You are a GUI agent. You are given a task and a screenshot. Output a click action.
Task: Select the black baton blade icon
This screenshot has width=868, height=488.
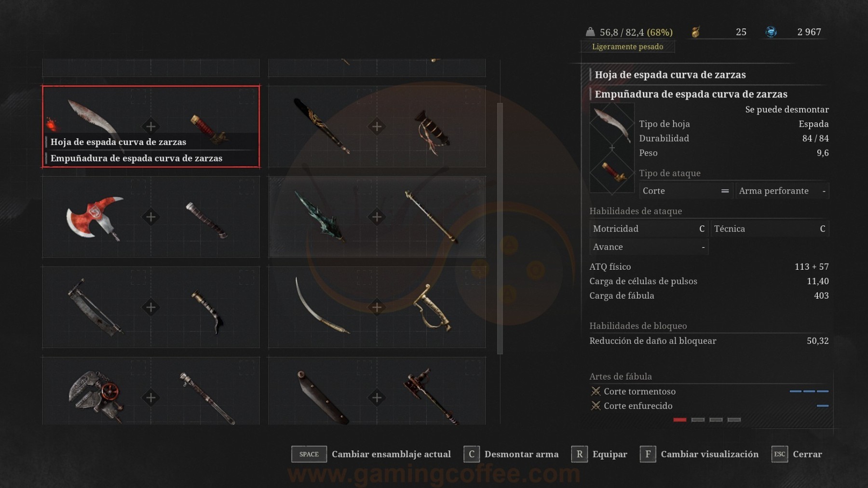coord(321,126)
